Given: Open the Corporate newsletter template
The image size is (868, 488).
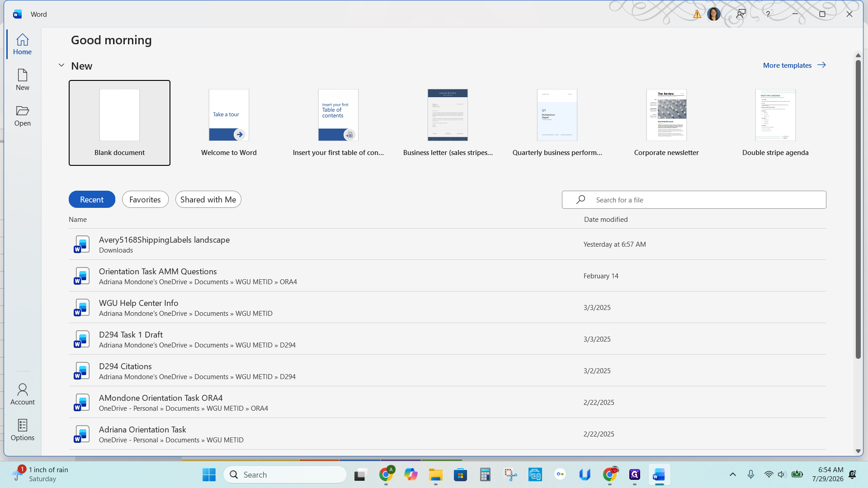Looking at the screenshot, I should (x=666, y=123).
